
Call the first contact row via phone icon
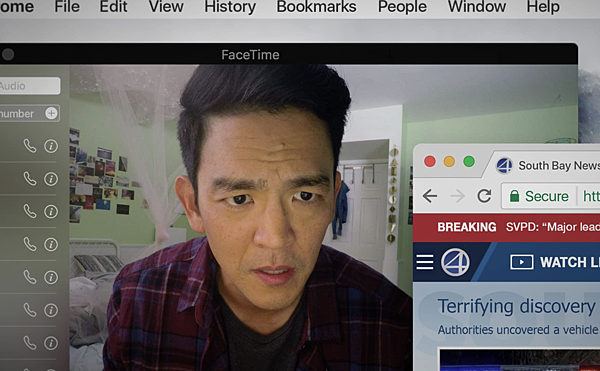tap(30, 146)
